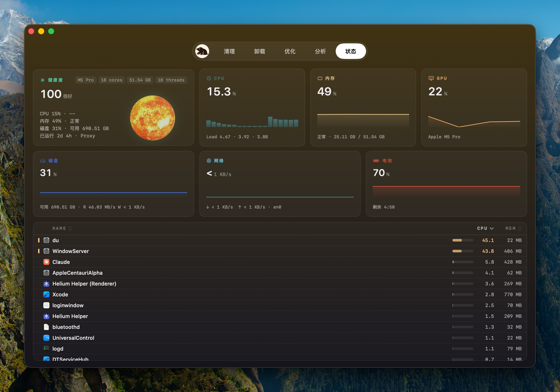Image resolution: width=560 pixels, height=392 pixels.
Task: Select the WindowServer process name
Action: pos(71,251)
